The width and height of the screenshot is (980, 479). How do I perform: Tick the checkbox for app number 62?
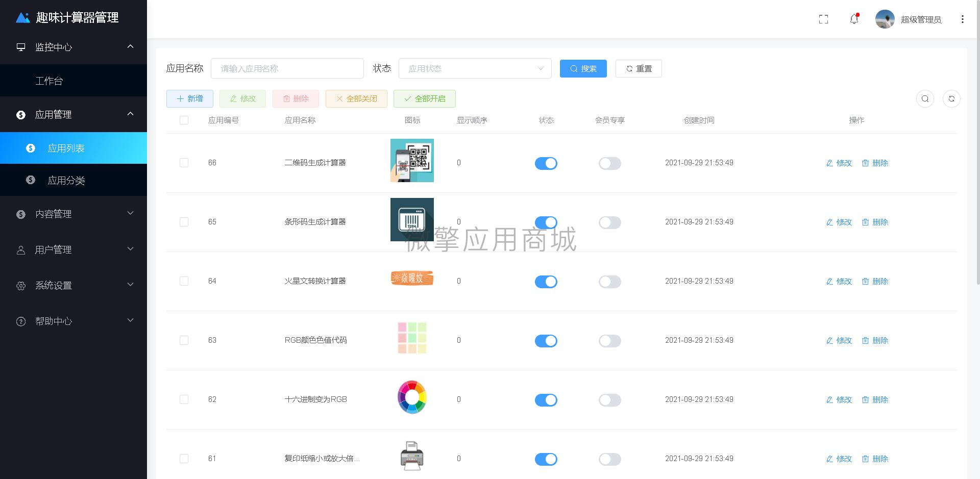(x=184, y=399)
